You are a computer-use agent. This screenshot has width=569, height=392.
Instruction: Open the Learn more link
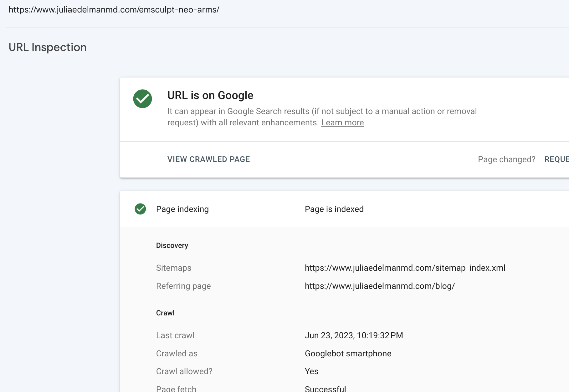pos(342,123)
